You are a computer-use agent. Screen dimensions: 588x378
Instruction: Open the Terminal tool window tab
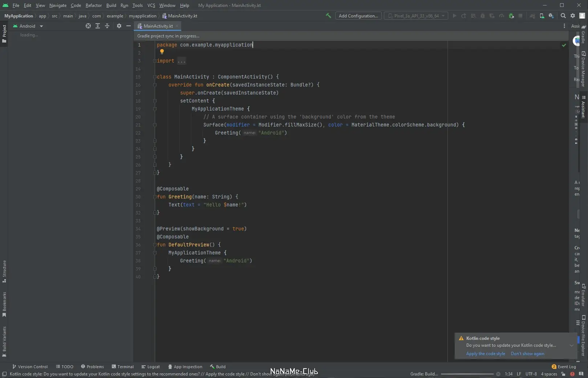point(123,367)
